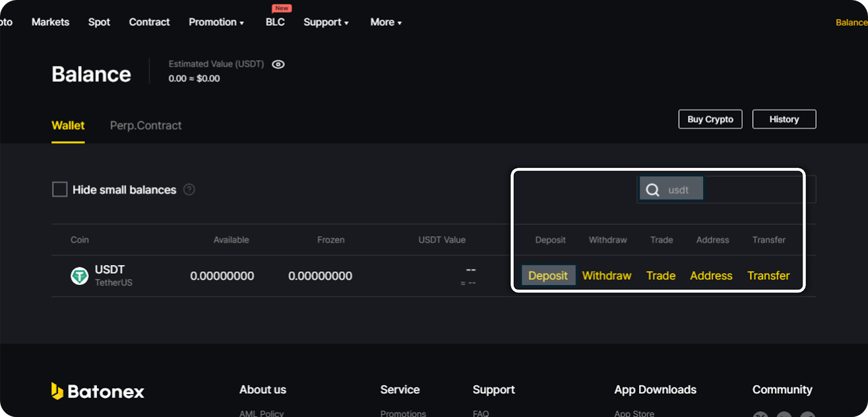The image size is (868, 417).
Task: Open the BLC page marked New
Action: pos(275,22)
